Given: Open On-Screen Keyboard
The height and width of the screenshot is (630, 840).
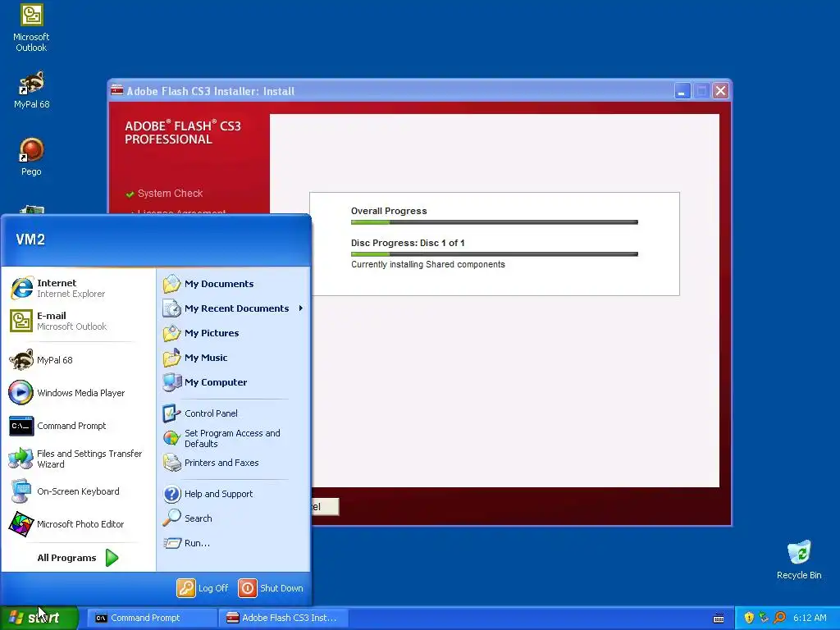Looking at the screenshot, I should pyautogui.click(x=64, y=491).
